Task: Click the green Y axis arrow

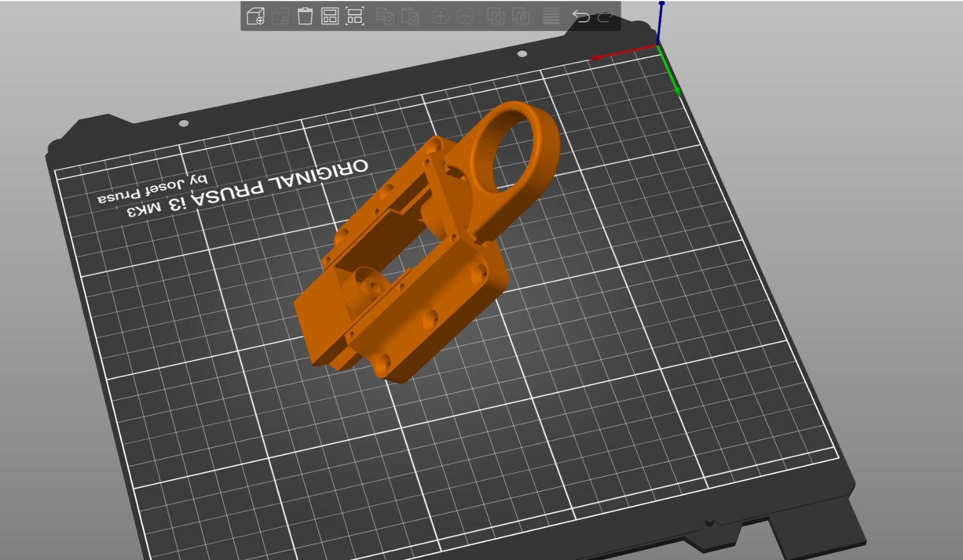Action: (x=677, y=90)
